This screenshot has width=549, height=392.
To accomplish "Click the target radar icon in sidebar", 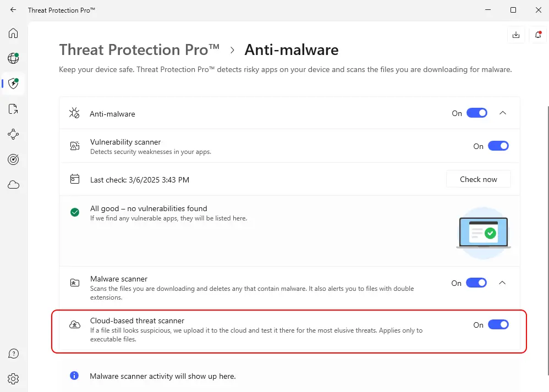I will 13,159.
